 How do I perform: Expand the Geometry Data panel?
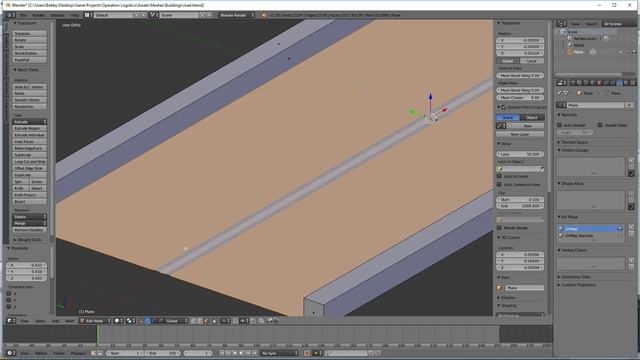point(575,277)
